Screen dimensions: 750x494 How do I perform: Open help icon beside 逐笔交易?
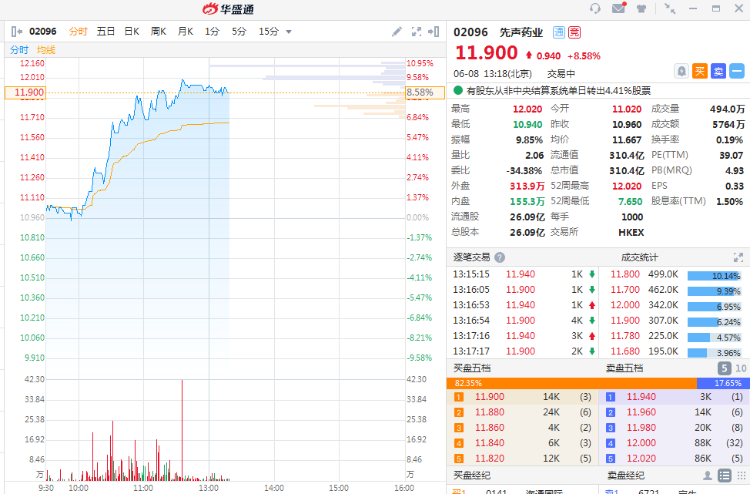pyautogui.click(x=499, y=258)
